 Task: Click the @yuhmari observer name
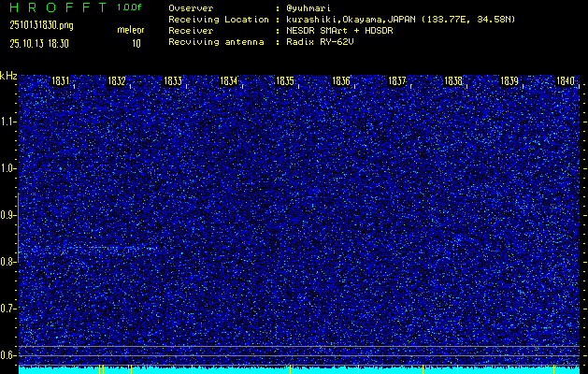tap(310, 7)
